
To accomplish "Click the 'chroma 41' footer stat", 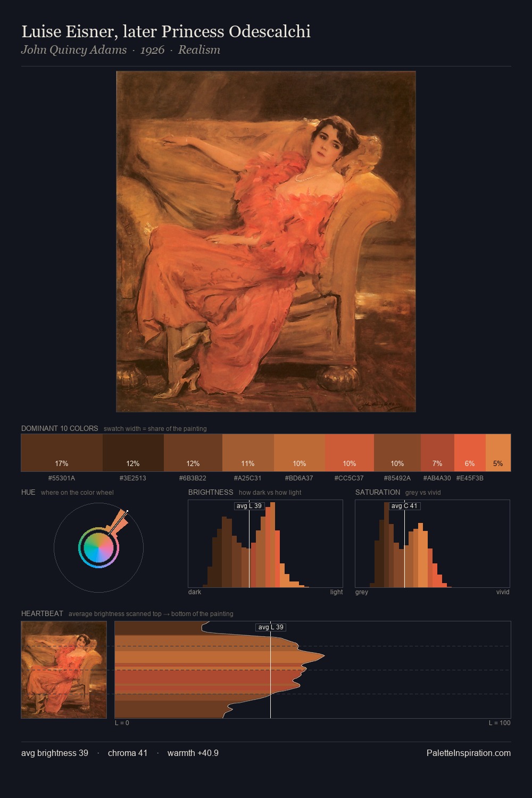I will point(128,753).
